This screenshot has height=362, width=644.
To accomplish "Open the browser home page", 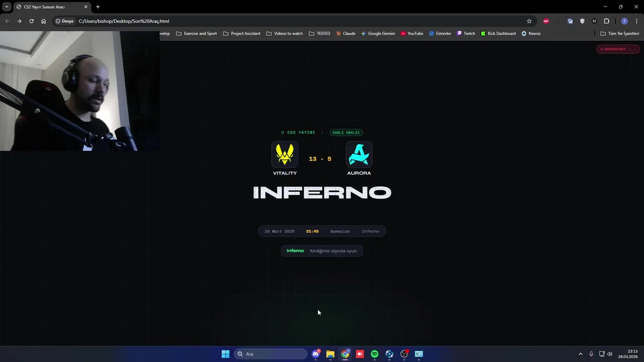I will [x=43, y=21].
